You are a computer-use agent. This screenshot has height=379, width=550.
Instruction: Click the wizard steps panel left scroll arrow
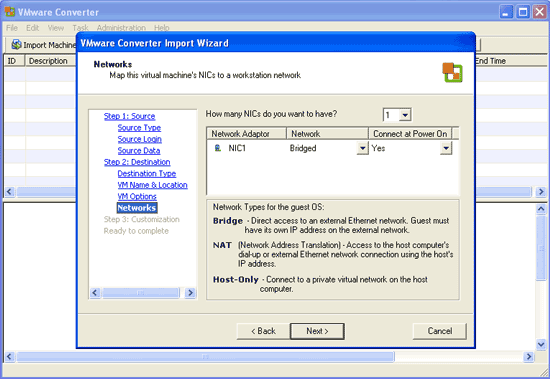coord(95,292)
